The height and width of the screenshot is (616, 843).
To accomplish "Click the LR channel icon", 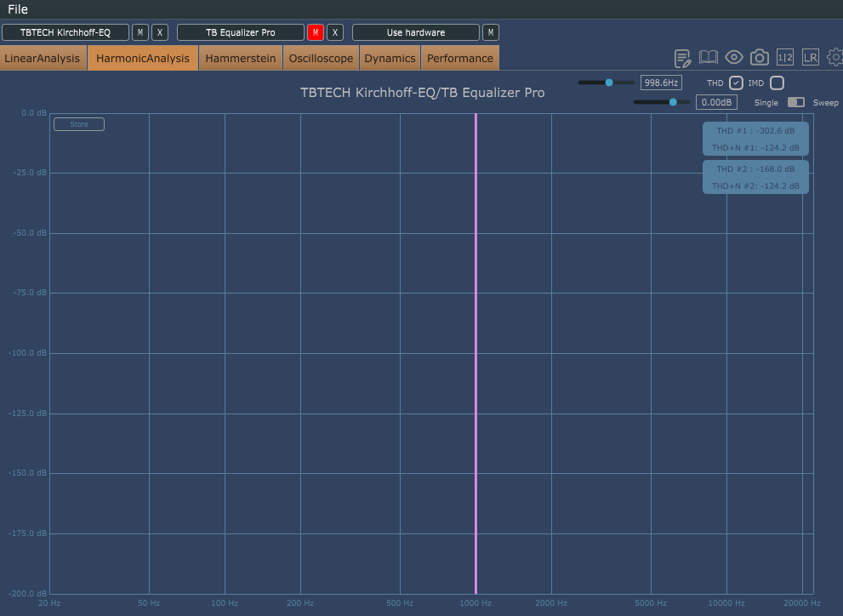I will (x=811, y=58).
